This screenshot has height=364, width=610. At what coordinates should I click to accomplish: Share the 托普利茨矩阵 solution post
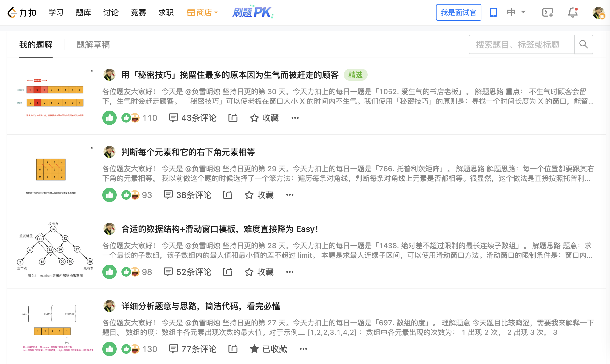[228, 195]
